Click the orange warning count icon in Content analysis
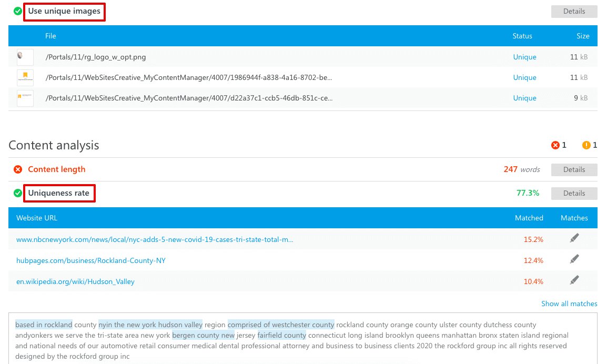The height and width of the screenshot is (364, 607). pos(586,145)
